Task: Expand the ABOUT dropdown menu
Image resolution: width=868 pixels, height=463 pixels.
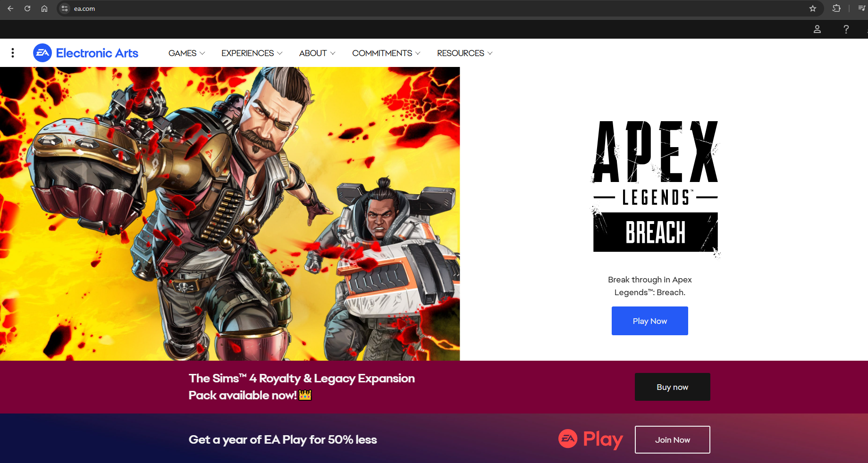Action: tap(317, 53)
